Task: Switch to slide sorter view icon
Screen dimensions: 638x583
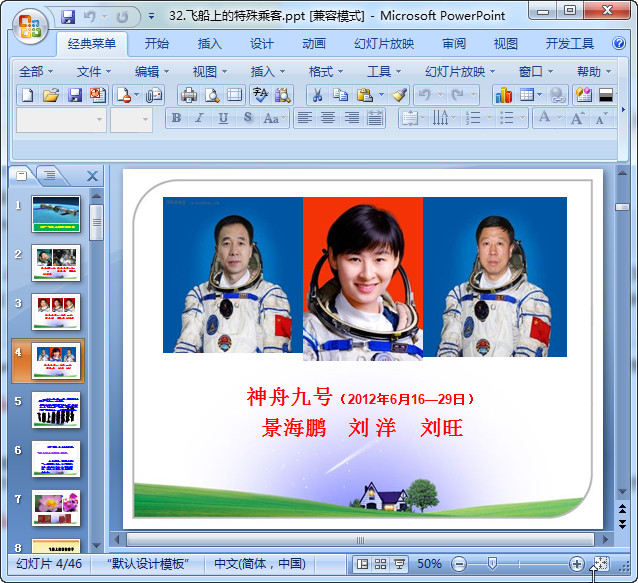Action: tap(380, 564)
